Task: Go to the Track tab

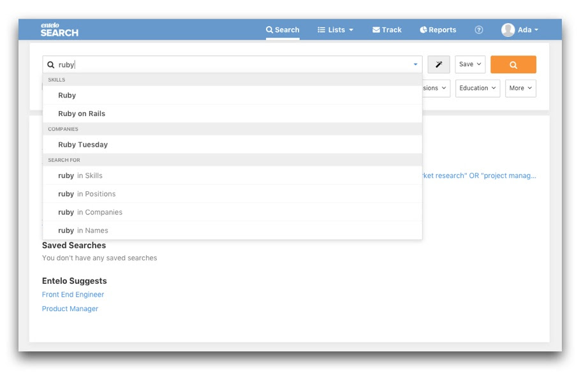Action: (x=387, y=30)
